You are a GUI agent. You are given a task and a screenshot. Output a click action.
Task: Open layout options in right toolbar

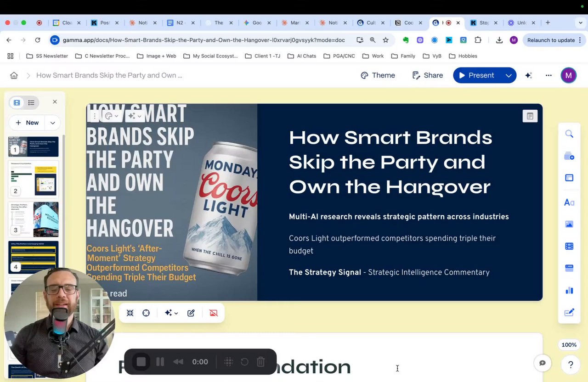pos(569,178)
